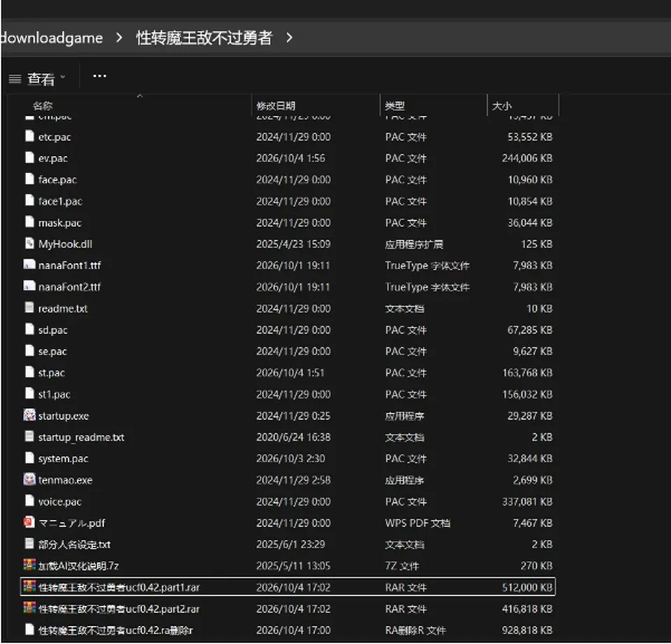Screen dimensions: 671x644
Task: Click the tenmao.exe application icon
Action: tap(29, 479)
